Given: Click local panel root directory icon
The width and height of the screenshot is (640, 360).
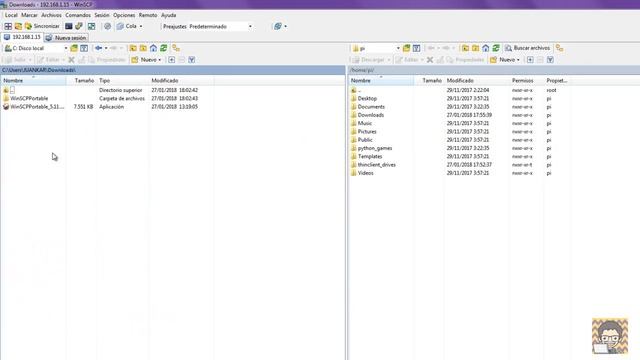Looking at the screenshot, I should click(x=143, y=48).
